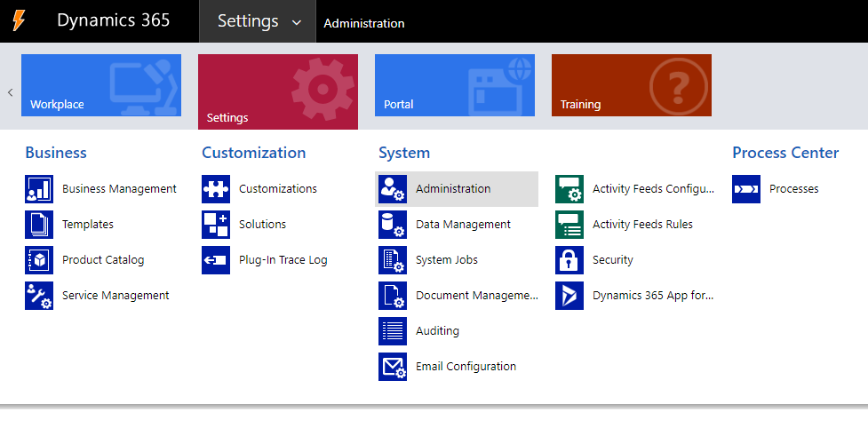
Task: Open the Auditing icon
Action: pos(393,330)
